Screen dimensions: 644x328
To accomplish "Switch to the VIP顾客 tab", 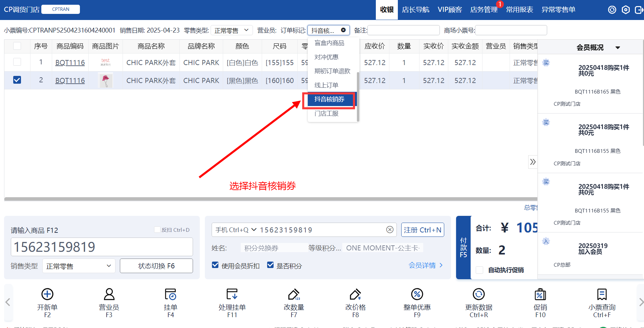I will tap(450, 9).
